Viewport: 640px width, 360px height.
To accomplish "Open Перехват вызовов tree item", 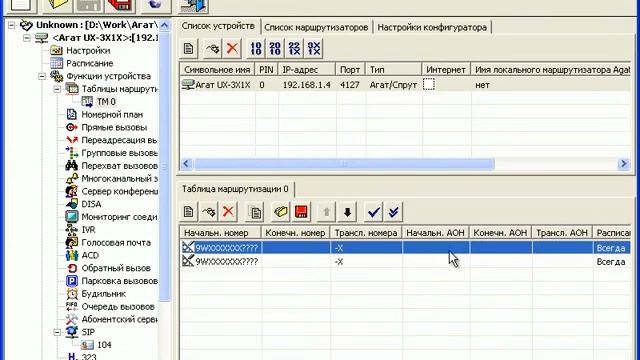I will click(x=120, y=166).
